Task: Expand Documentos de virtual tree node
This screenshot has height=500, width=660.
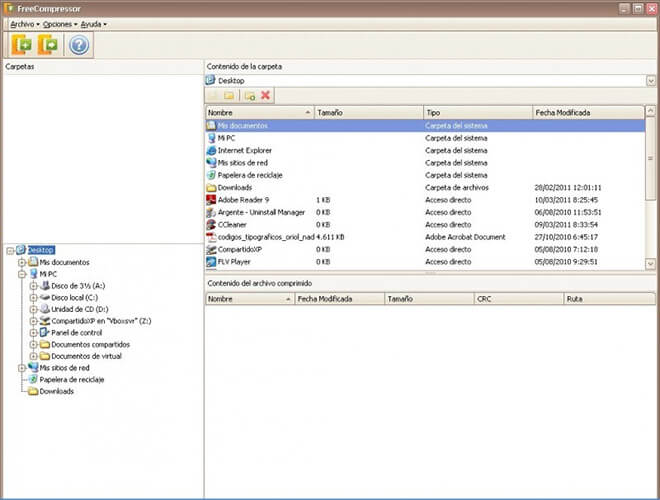Action: click(34, 356)
